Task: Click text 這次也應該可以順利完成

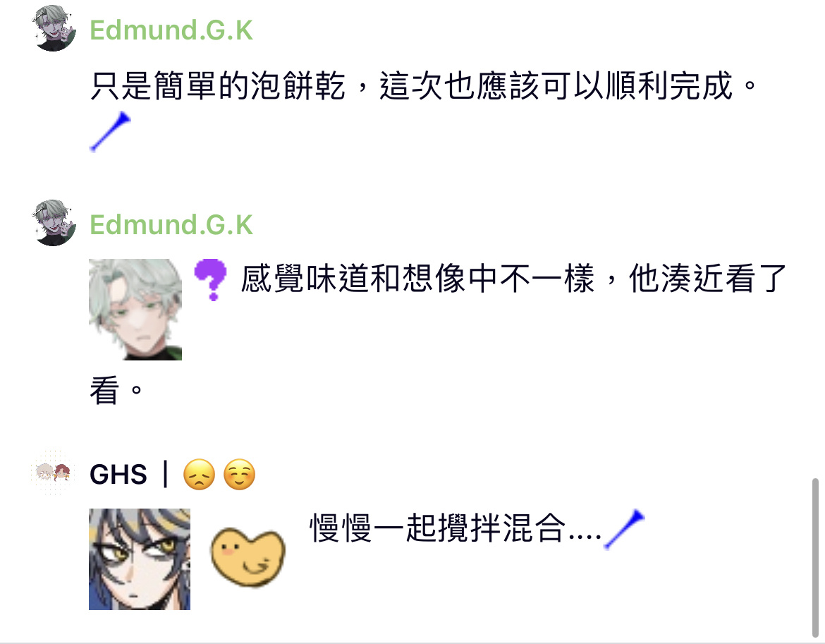Action: (556, 86)
